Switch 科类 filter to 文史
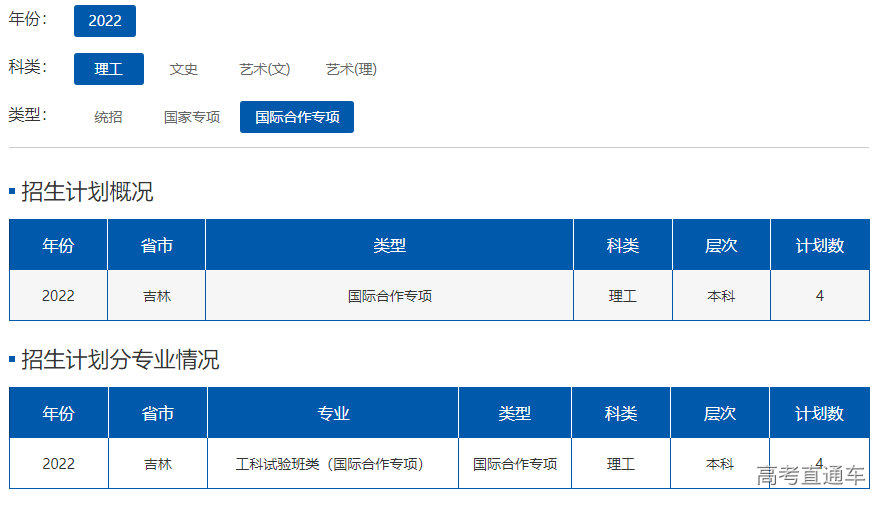 tap(184, 69)
